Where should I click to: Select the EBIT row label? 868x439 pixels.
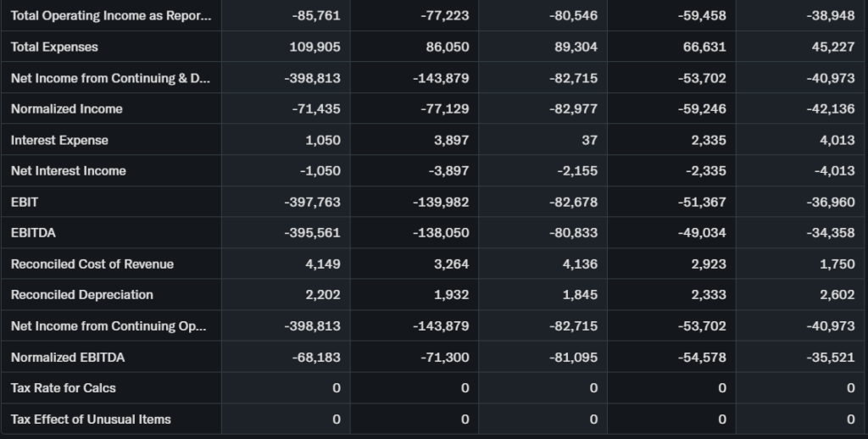click(x=25, y=202)
